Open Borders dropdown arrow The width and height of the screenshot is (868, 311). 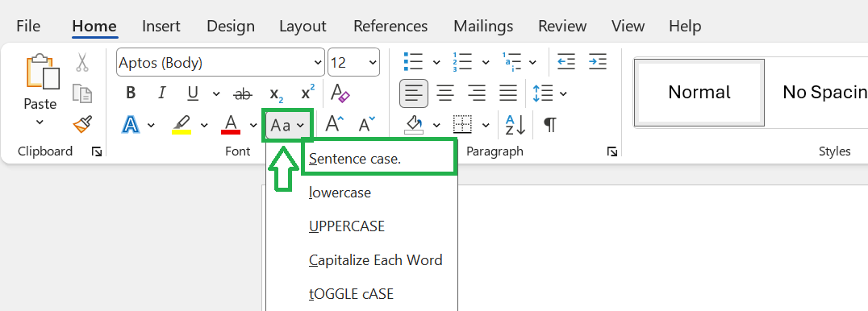click(486, 126)
